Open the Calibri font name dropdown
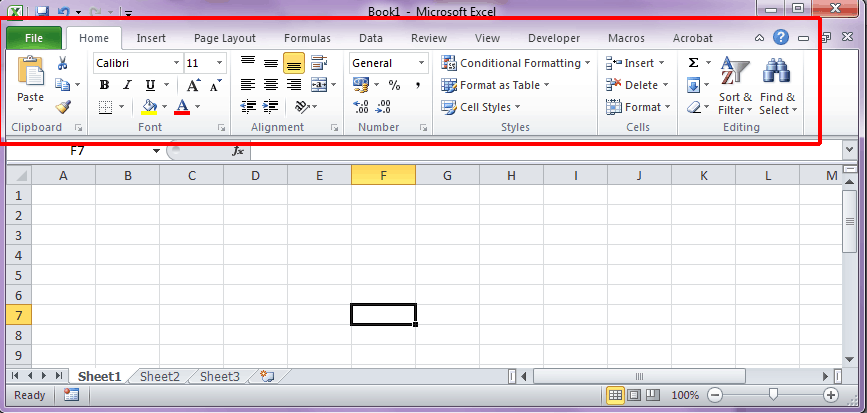 (x=176, y=63)
